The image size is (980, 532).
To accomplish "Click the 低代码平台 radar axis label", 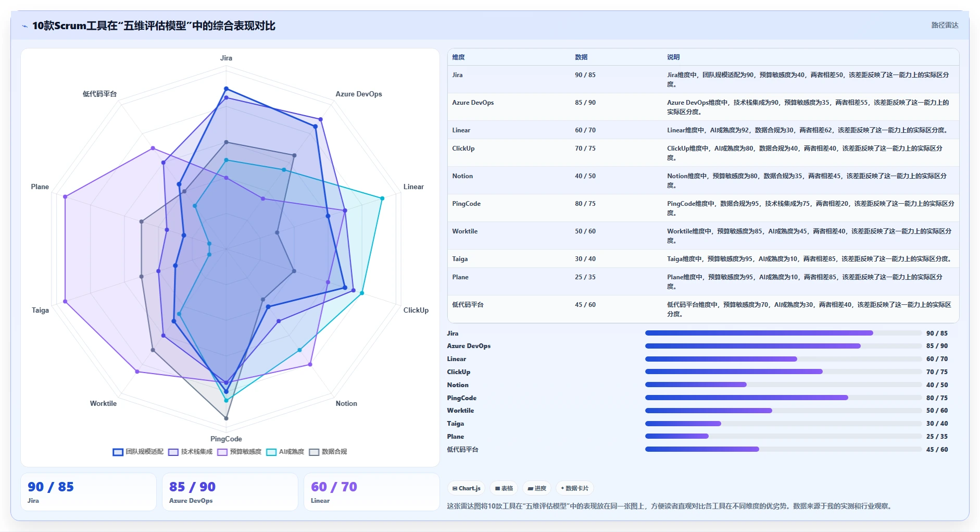I will (99, 94).
